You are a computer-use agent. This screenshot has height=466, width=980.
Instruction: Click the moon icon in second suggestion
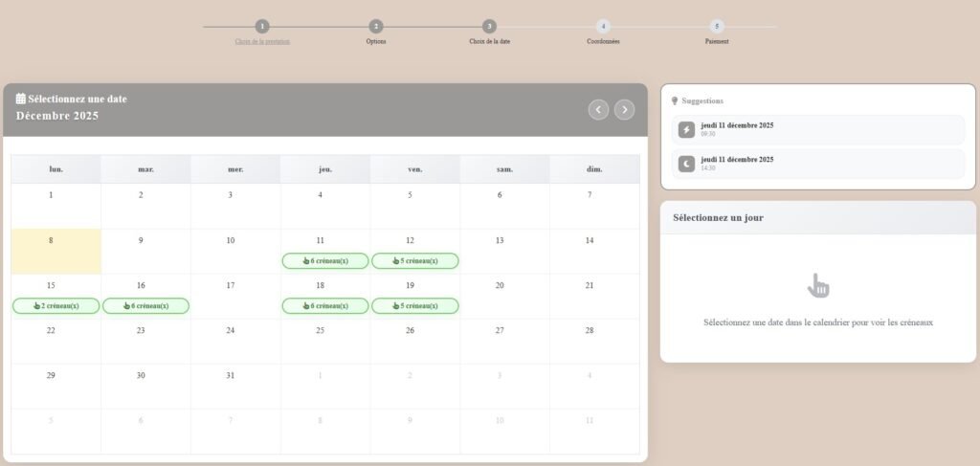686,164
